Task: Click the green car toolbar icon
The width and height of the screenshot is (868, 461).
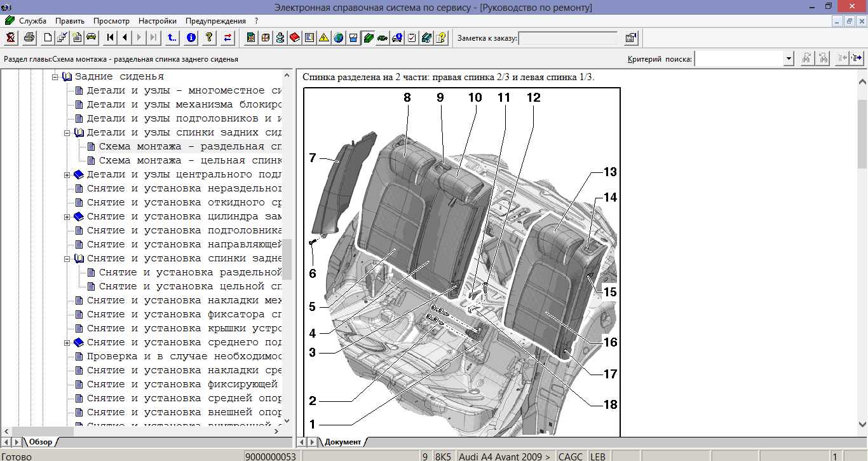Action: pyautogui.click(x=382, y=38)
